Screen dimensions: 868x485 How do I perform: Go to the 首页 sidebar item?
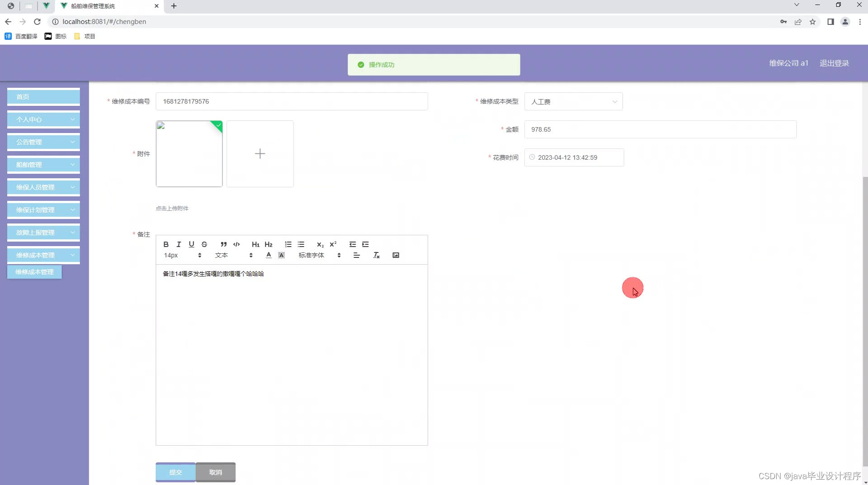(43, 96)
